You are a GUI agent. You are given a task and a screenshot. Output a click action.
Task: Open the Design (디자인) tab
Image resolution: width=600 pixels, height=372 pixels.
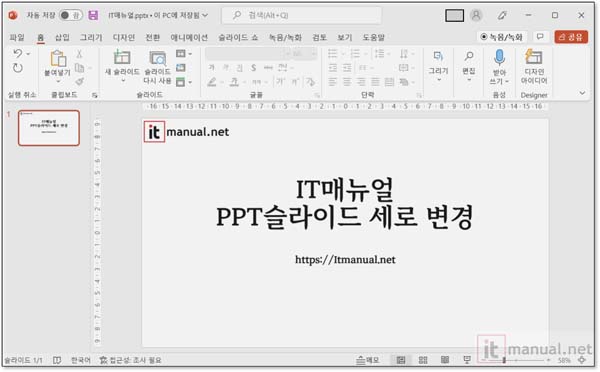click(x=124, y=37)
